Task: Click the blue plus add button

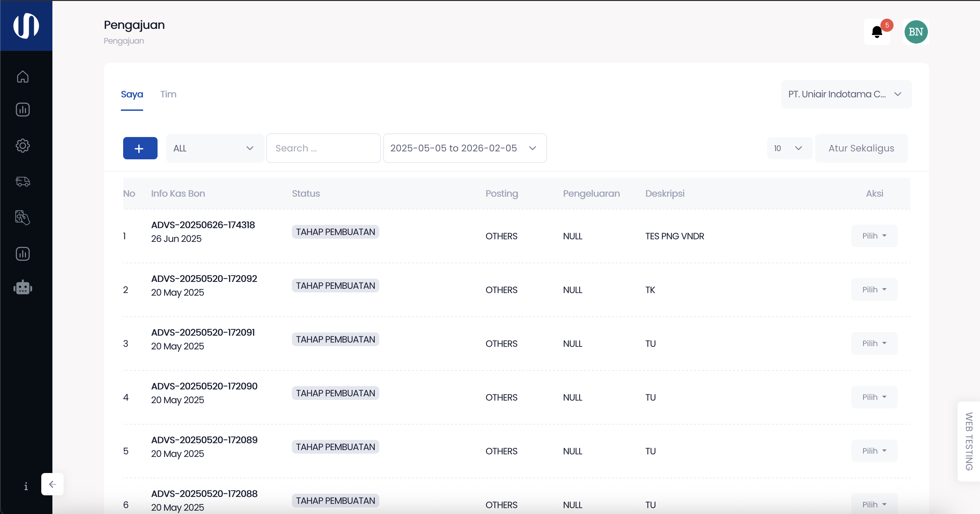Action: [140, 148]
